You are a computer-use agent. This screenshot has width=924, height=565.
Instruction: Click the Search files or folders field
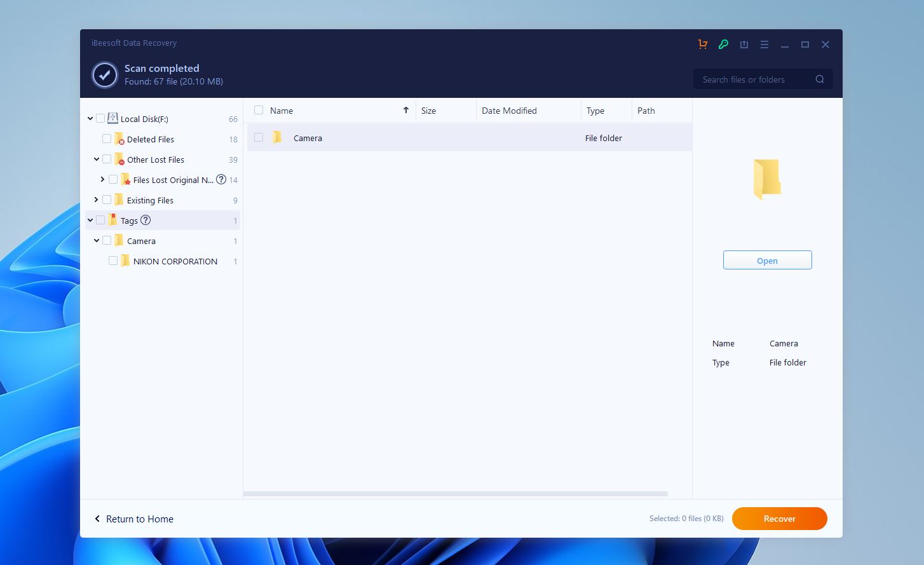pos(750,79)
